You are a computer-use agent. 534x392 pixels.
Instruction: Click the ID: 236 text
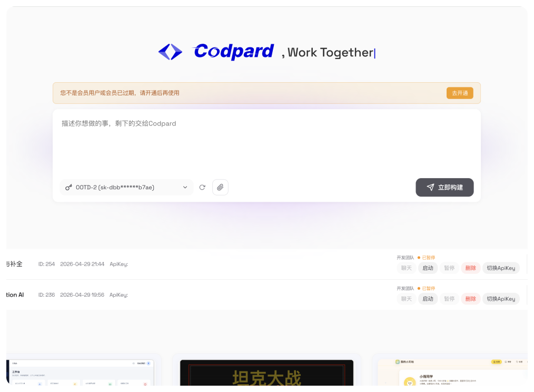46,295
